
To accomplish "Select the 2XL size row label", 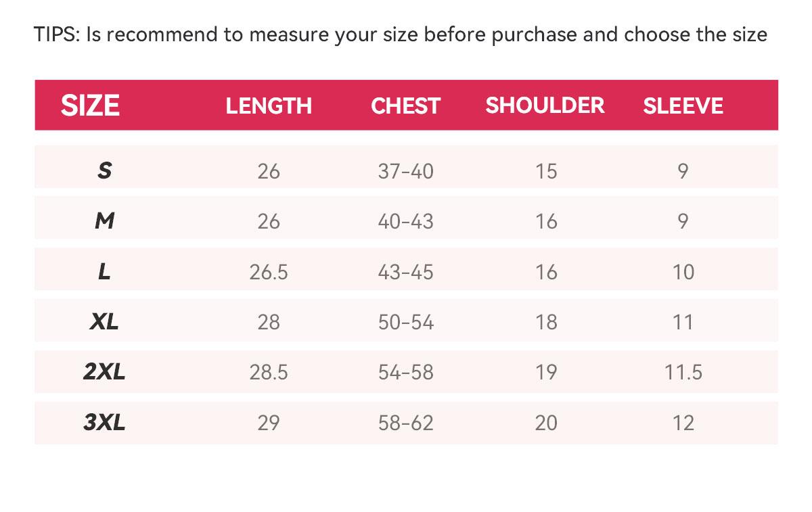I will click(x=104, y=372).
